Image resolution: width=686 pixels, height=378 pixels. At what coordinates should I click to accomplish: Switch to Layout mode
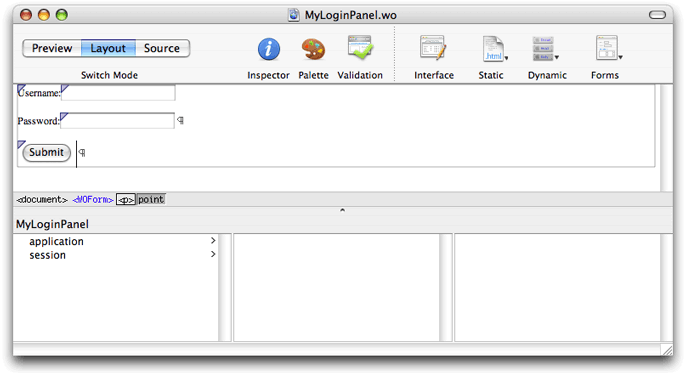(x=108, y=48)
